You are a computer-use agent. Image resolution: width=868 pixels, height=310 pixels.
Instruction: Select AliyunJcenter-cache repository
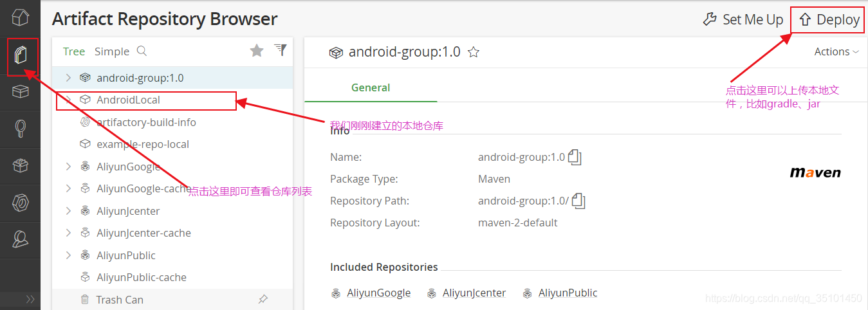tap(144, 233)
